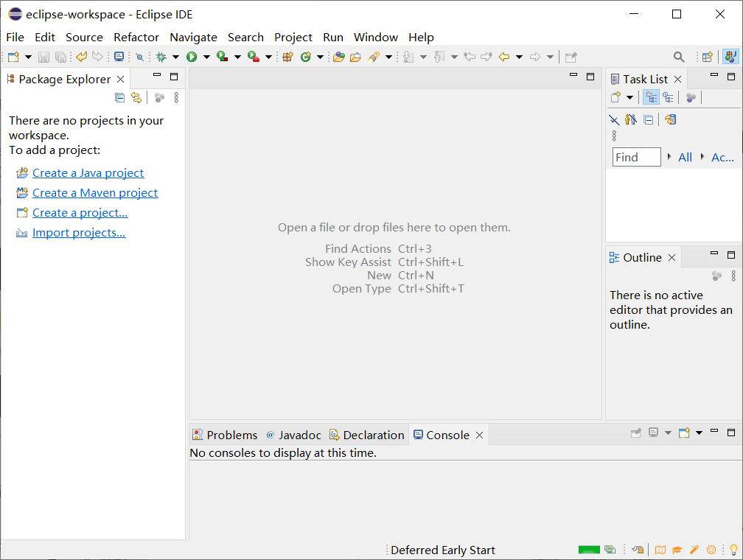Open the Run button dropdown arrow
This screenshot has height=560, width=743.
[206, 57]
